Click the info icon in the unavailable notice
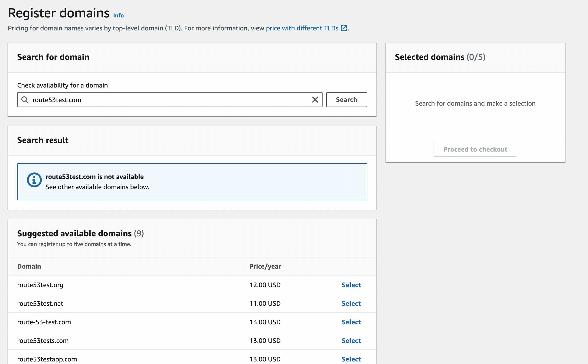Image resolution: width=588 pixels, height=364 pixels. coord(34,180)
